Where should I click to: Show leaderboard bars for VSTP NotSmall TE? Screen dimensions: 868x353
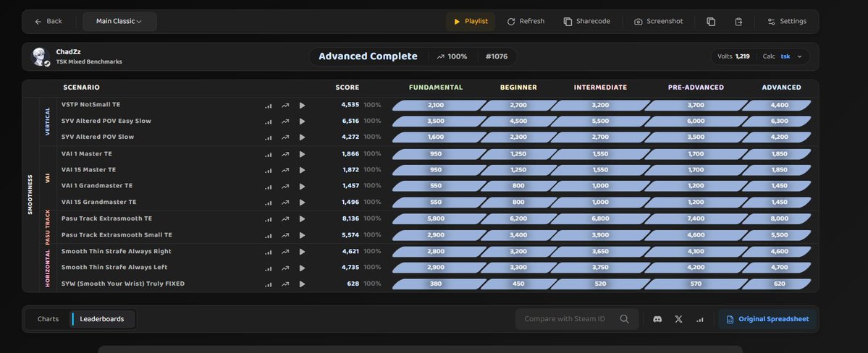tap(269, 105)
